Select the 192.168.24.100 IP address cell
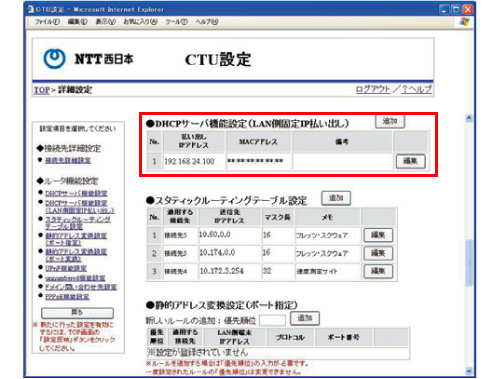The width and height of the screenshot is (500, 379). (x=194, y=161)
